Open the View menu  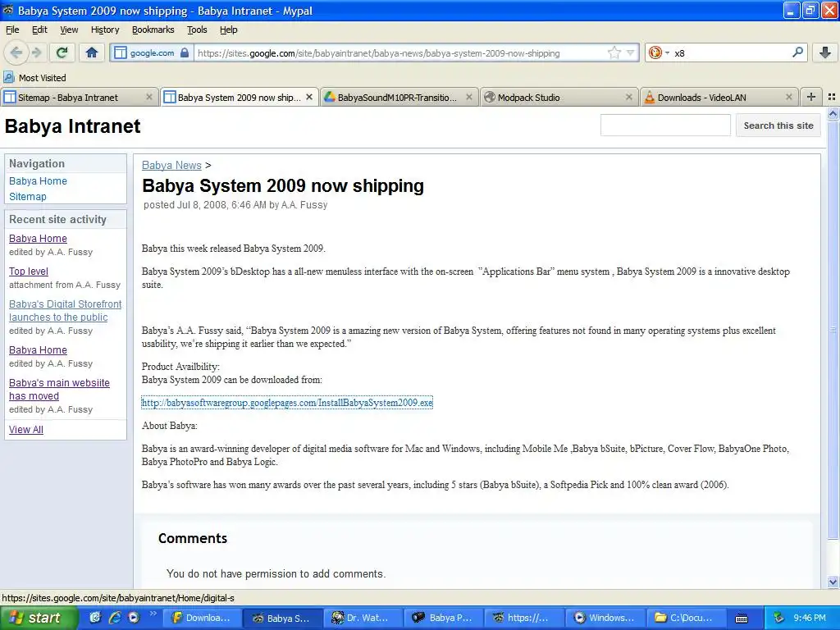[69, 30]
